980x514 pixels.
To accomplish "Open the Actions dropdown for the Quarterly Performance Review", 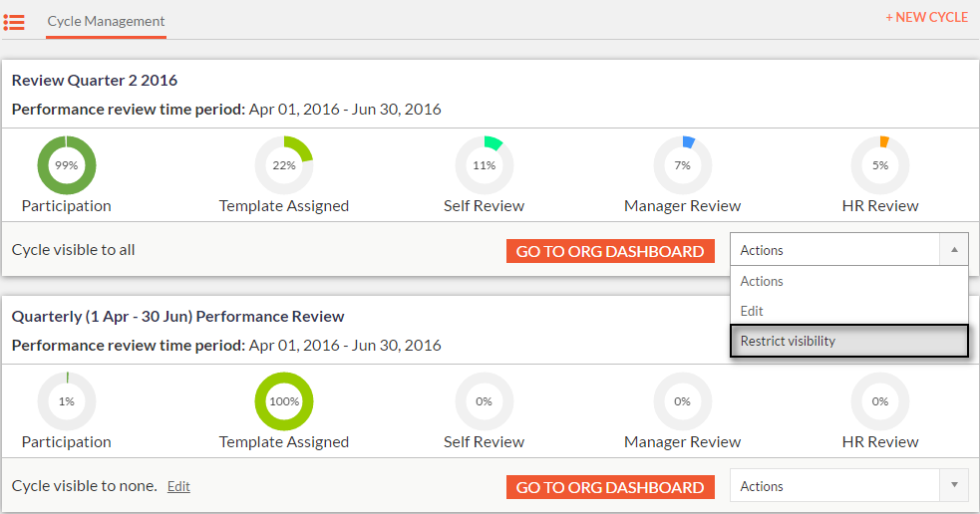I will (848, 486).
